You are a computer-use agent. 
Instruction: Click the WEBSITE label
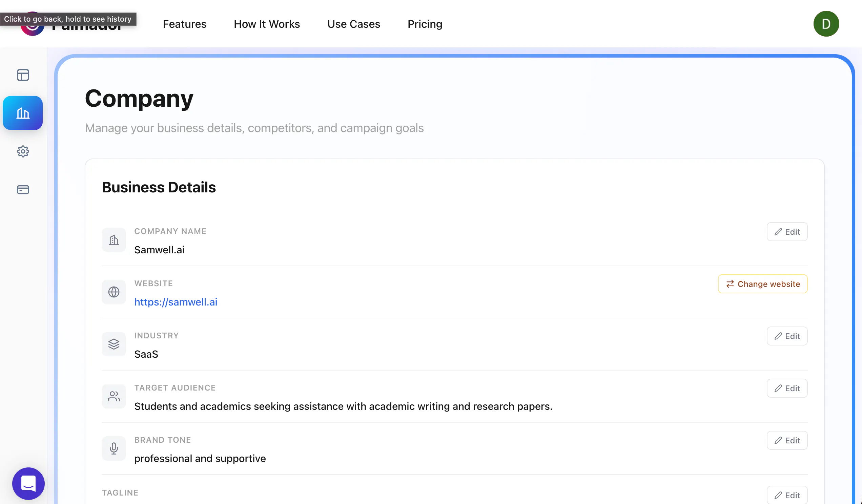pos(153,283)
